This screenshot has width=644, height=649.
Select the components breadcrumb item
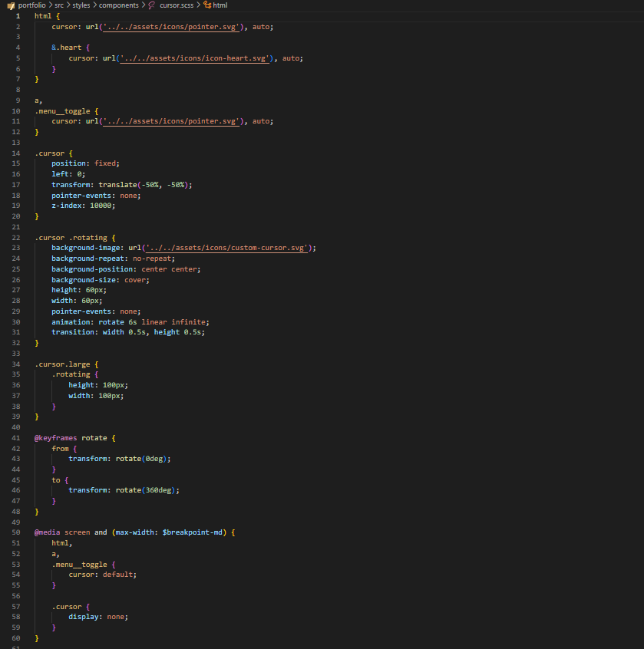coord(118,5)
